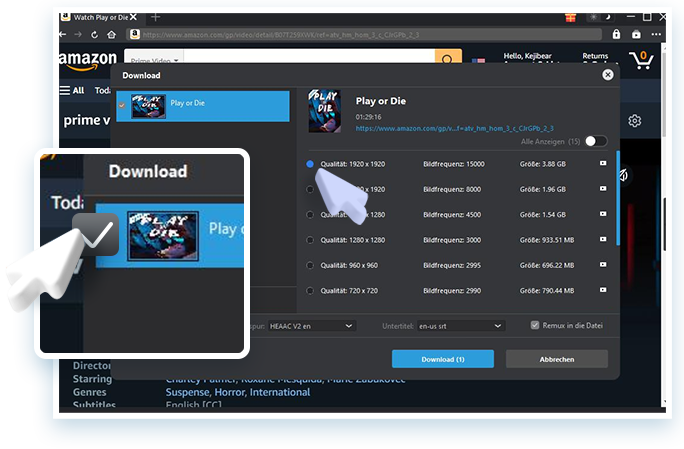The height and width of the screenshot is (449, 684).
Task: Uncheck Play or Die list item checkbox
Action: pos(122,105)
